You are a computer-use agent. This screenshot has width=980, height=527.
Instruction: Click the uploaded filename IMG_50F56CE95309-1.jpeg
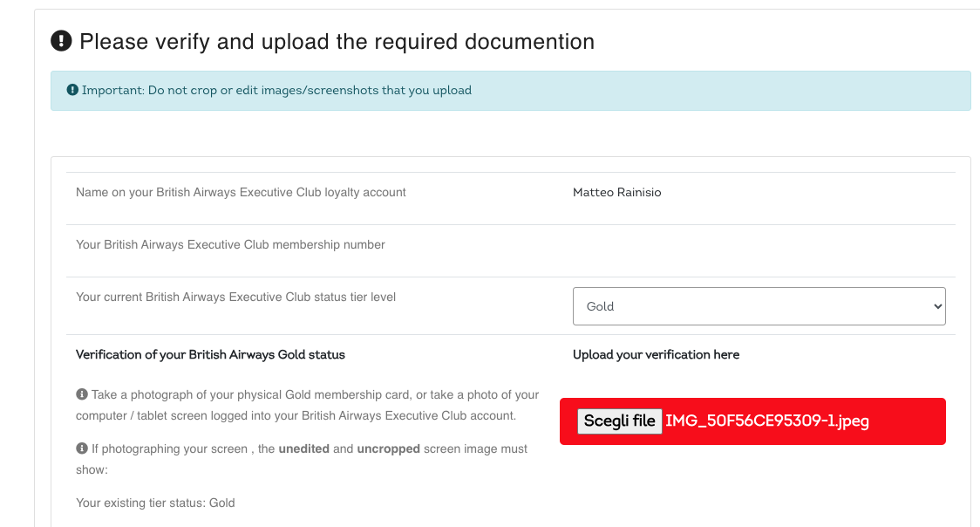point(767,421)
